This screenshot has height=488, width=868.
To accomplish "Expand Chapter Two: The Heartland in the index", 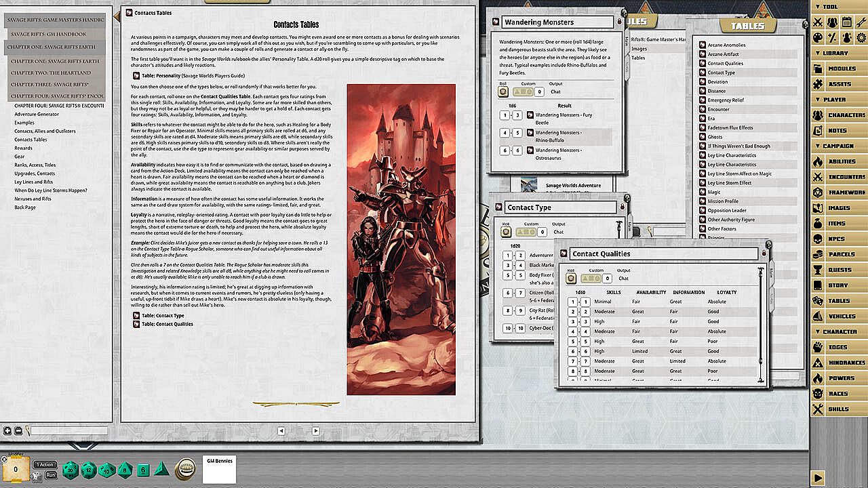I will 57,73.
